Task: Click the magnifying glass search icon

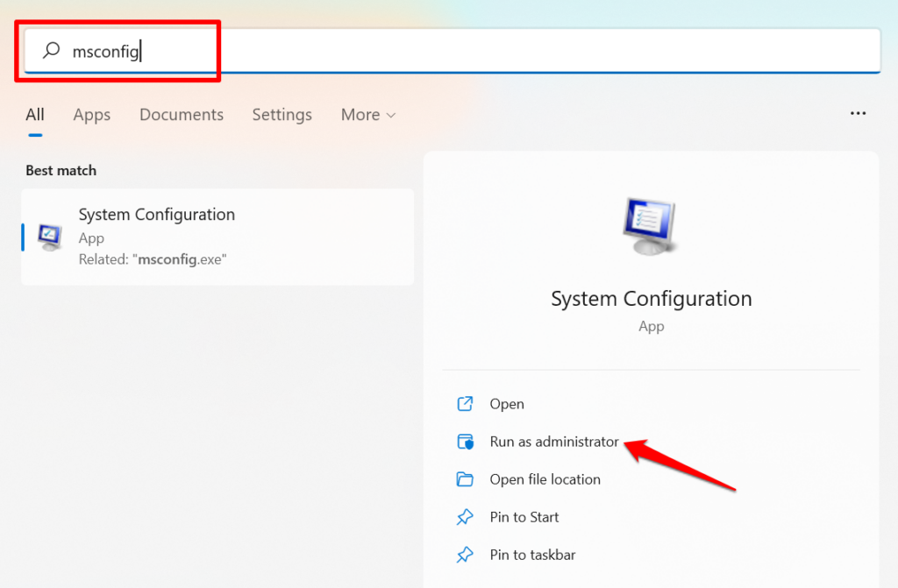Action: pyautogui.click(x=51, y=50)
